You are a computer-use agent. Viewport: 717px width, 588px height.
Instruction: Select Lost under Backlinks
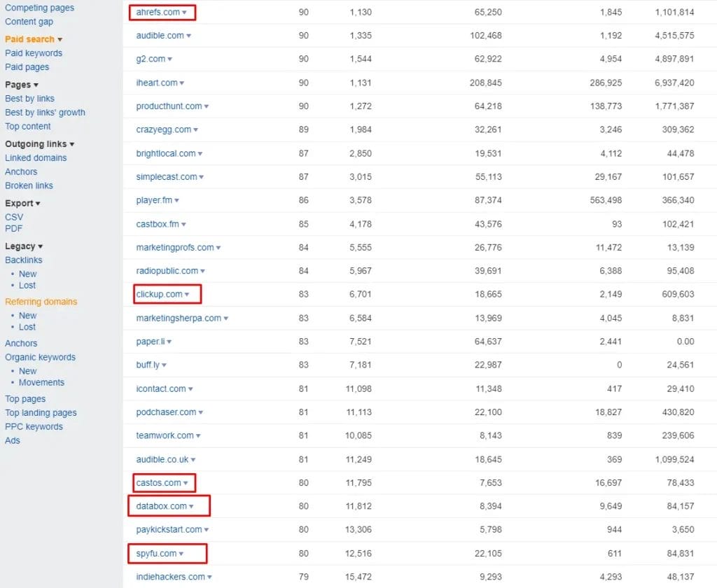[27, 286]
